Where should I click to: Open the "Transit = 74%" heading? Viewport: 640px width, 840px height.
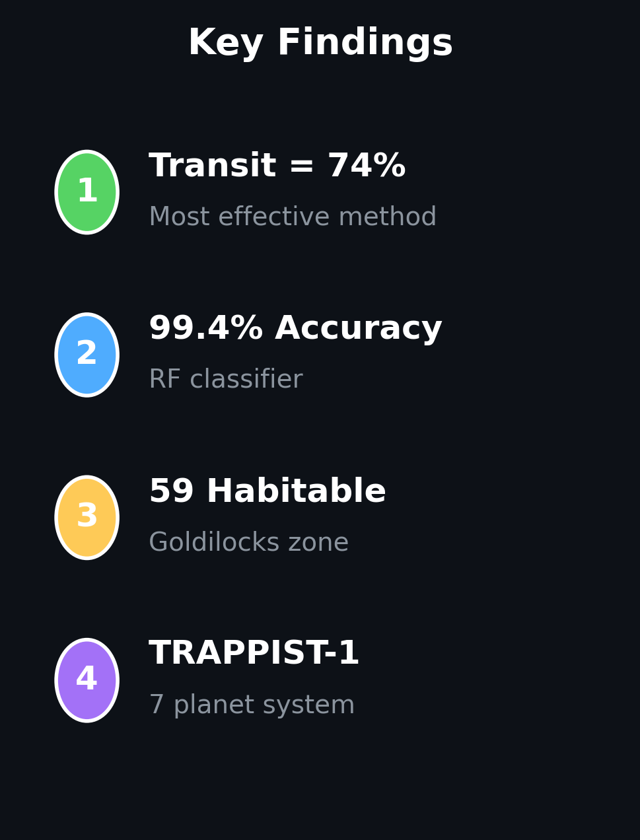277,166
